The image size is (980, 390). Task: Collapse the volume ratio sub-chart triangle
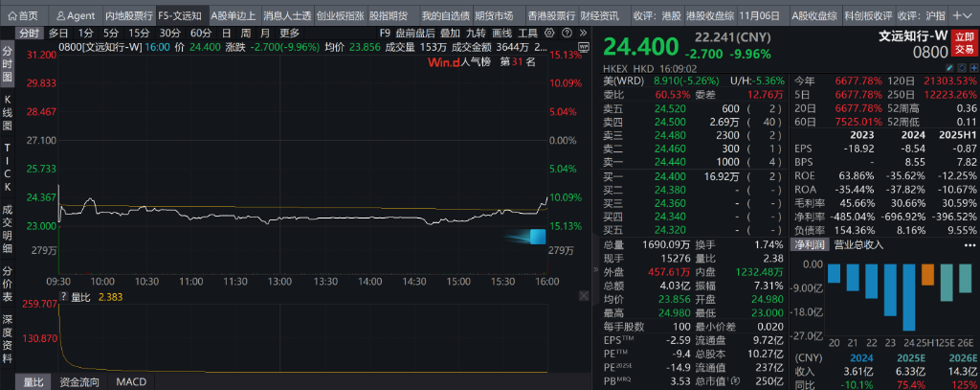[64, 297]
